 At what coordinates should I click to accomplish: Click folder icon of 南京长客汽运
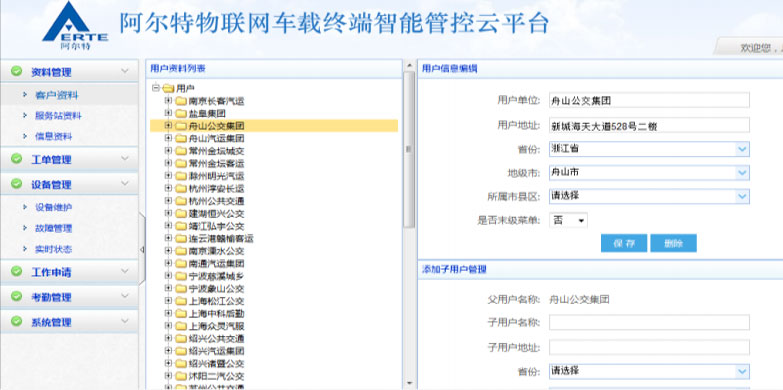181,101
